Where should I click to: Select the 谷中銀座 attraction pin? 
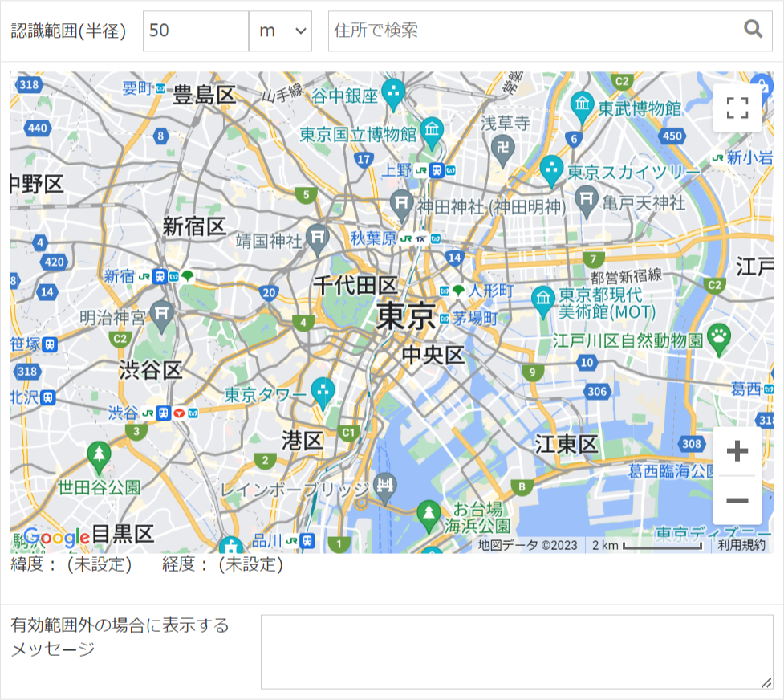[393, 95]
